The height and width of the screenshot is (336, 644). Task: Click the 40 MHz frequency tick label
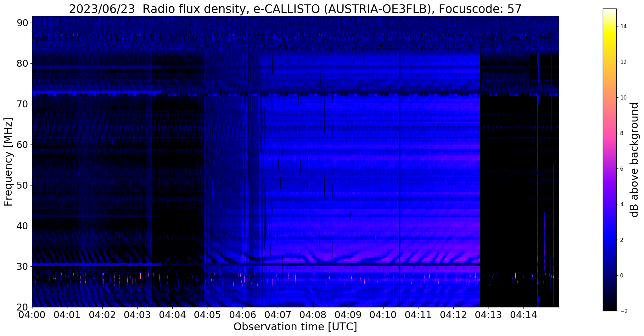(22, 226)
